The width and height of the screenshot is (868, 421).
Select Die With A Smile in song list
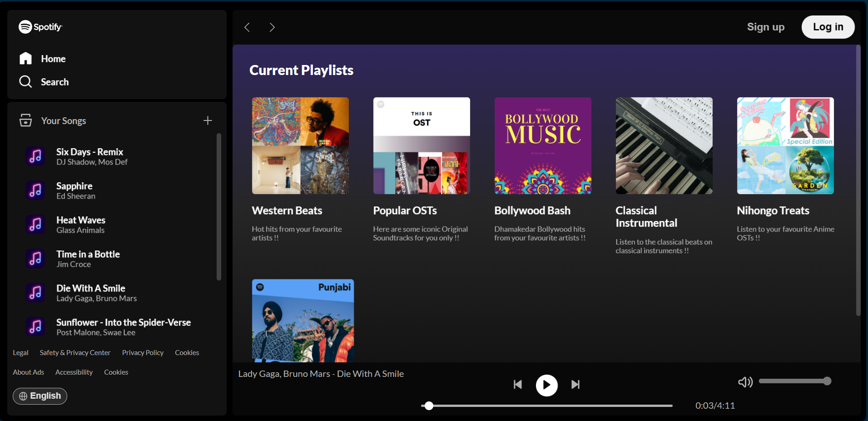[91, 288]
